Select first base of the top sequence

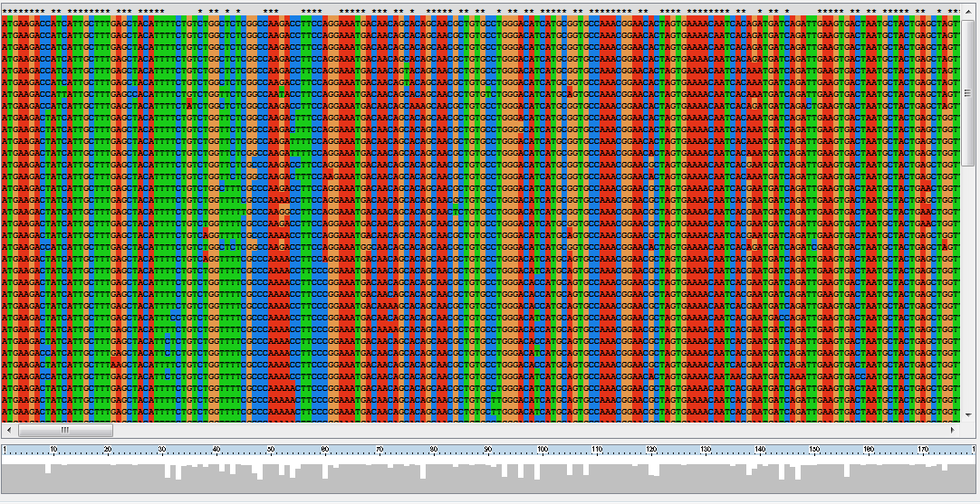click(5, 20)
